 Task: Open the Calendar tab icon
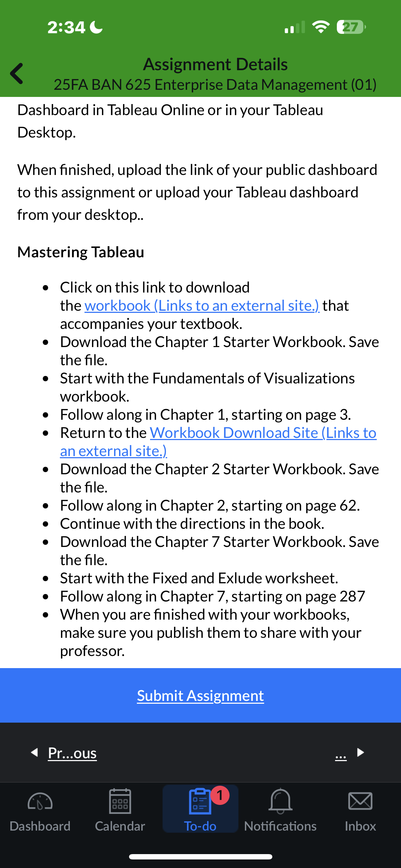[x=120, y=801]
